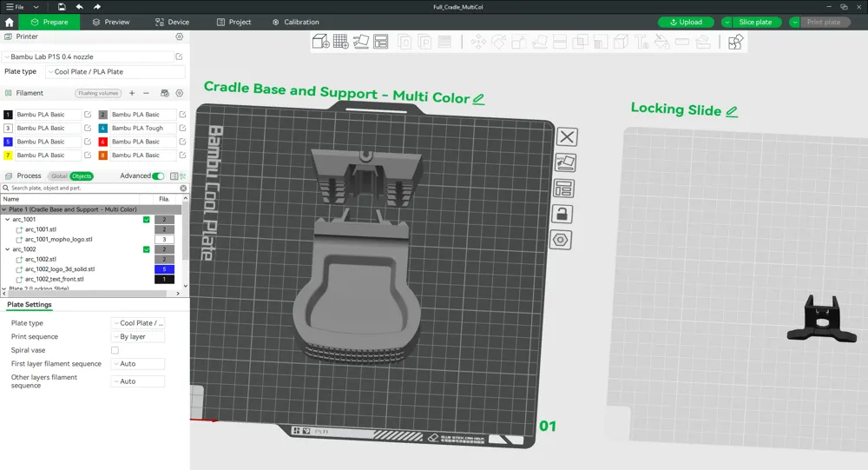
Task: Remove all objects from plate X icon
Action: [566, 137]
